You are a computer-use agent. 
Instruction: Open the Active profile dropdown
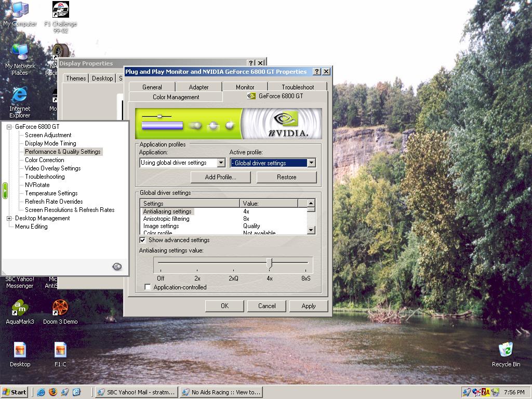[311, 163]
